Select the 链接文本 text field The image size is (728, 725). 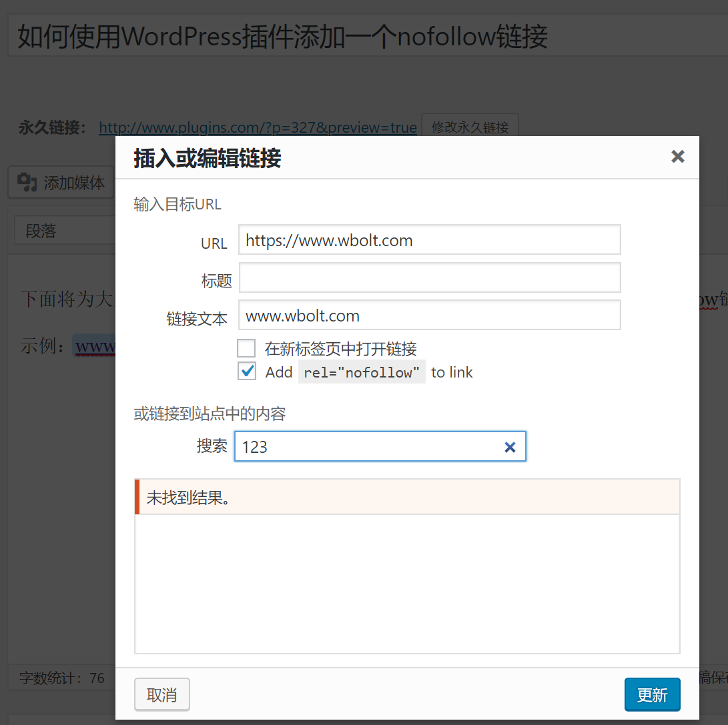click(x=430, y=314)
